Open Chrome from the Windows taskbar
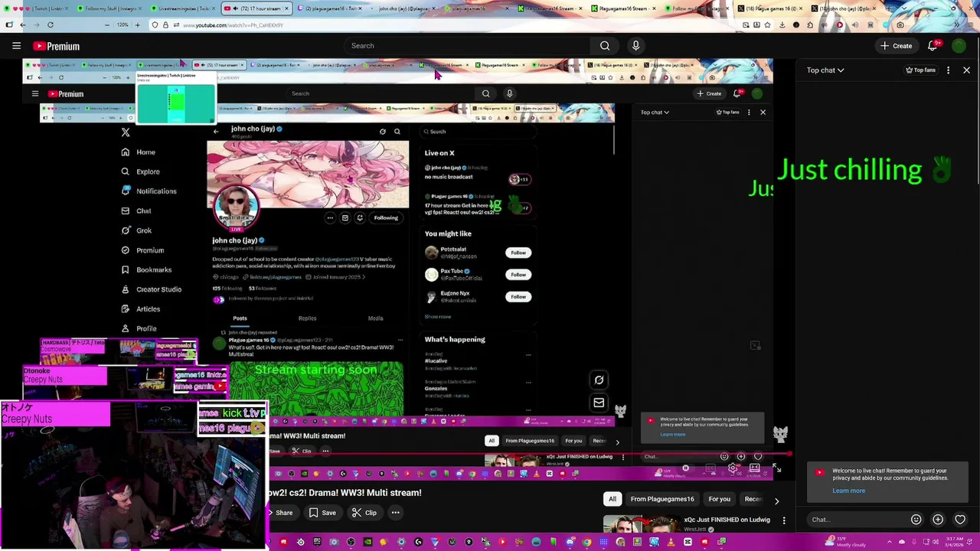Screen dimensions: 980x551 (586, 542)
